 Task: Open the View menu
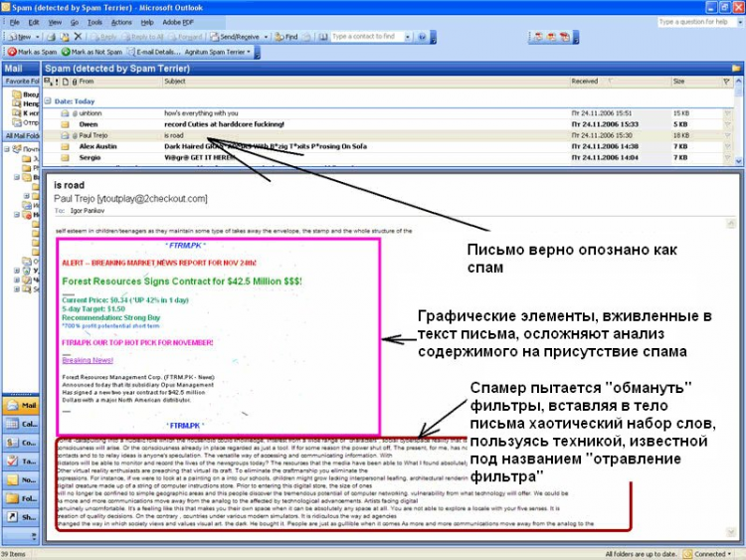[55, 22]
